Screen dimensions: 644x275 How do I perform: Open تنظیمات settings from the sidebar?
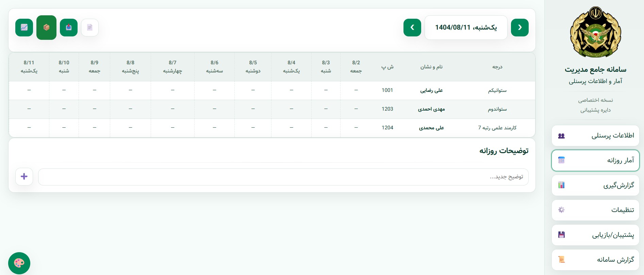tap(595, 210)
